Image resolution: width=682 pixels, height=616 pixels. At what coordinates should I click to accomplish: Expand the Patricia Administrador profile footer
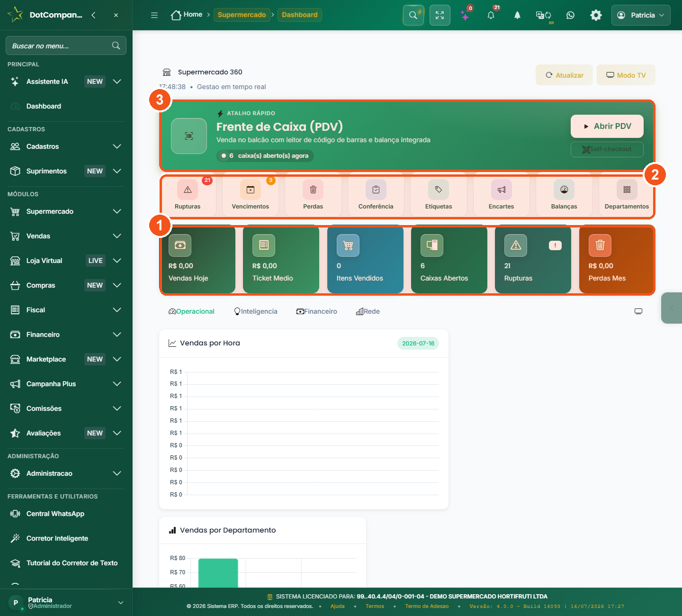66,603
